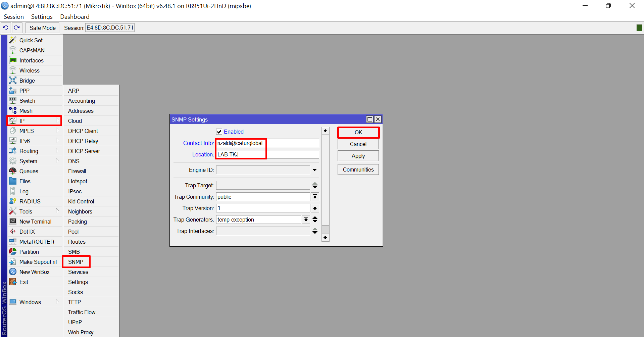Screen dimensions: 644x337
Task: Open Interfaces using its green icon
Action: [13, 60]
